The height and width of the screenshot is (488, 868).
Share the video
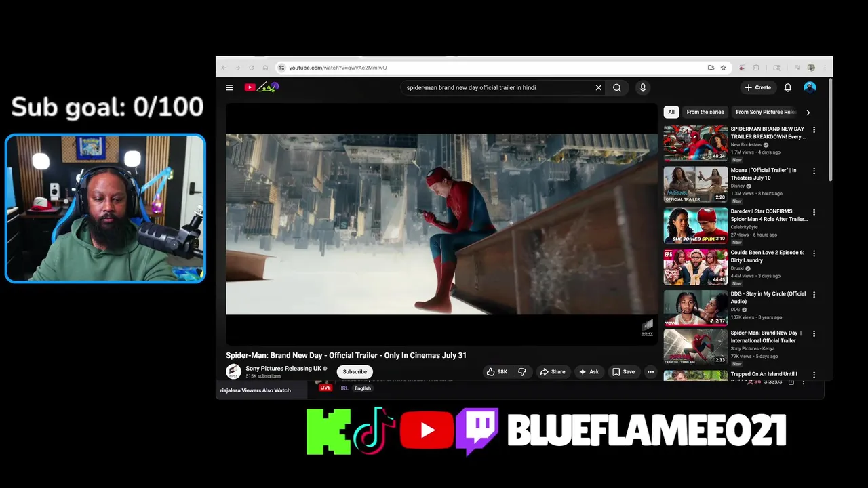click(x=552, y=371)
